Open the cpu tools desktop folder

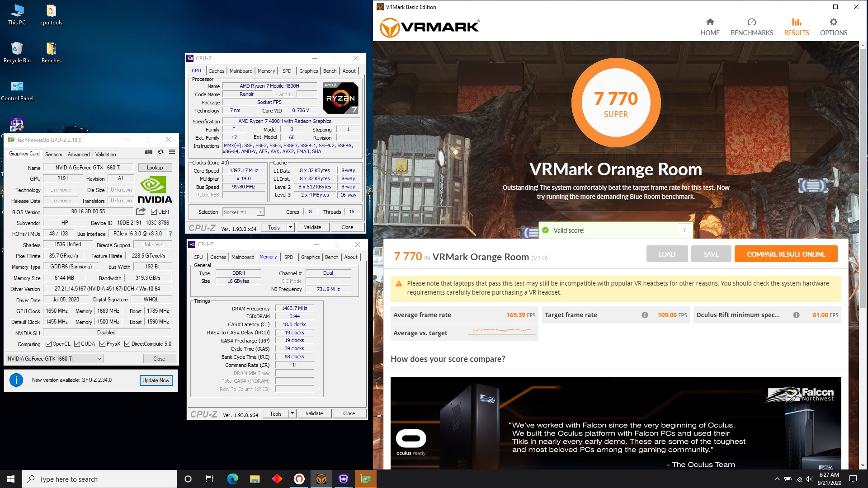pos(51,15)
